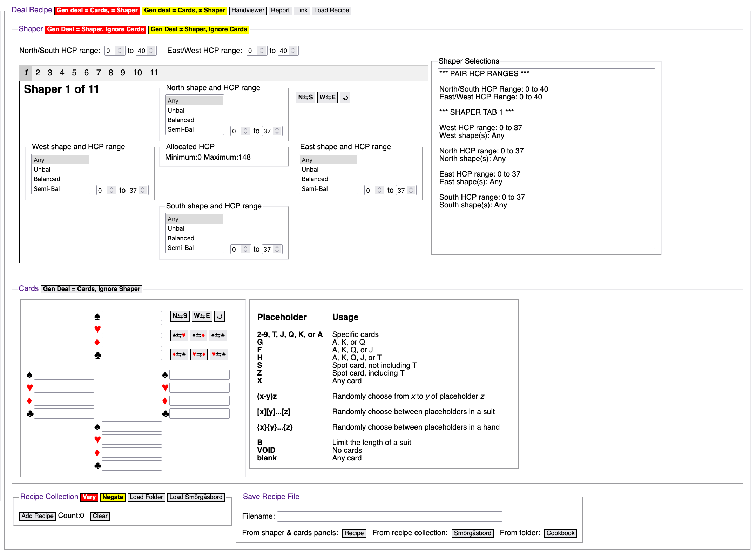Click Load Folder button

(x=146, y=497)
